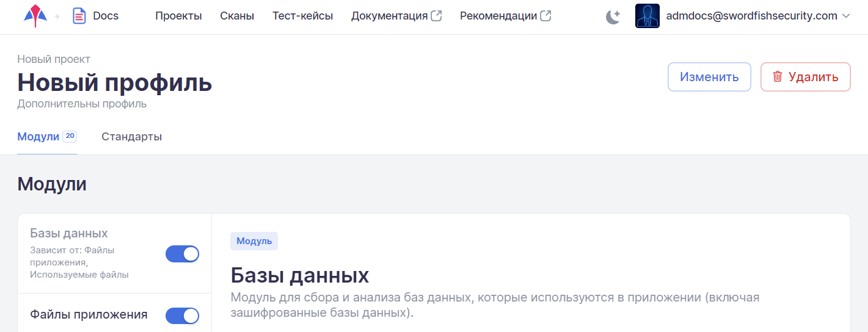The image size is (868, 332).
Task: Open the Проекты menu item
Action: coord(178,16)
